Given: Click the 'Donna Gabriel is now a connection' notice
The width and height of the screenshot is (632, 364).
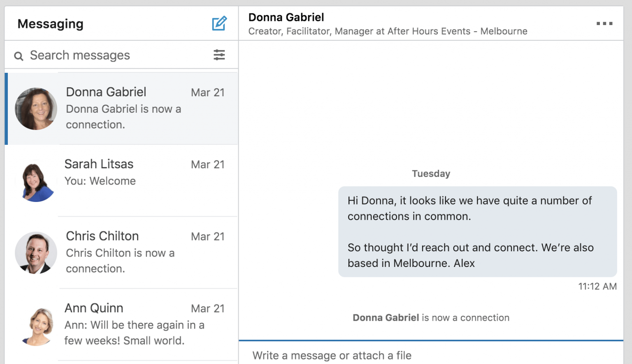Looking at the screenshot, I should click(x=431, y=318).
